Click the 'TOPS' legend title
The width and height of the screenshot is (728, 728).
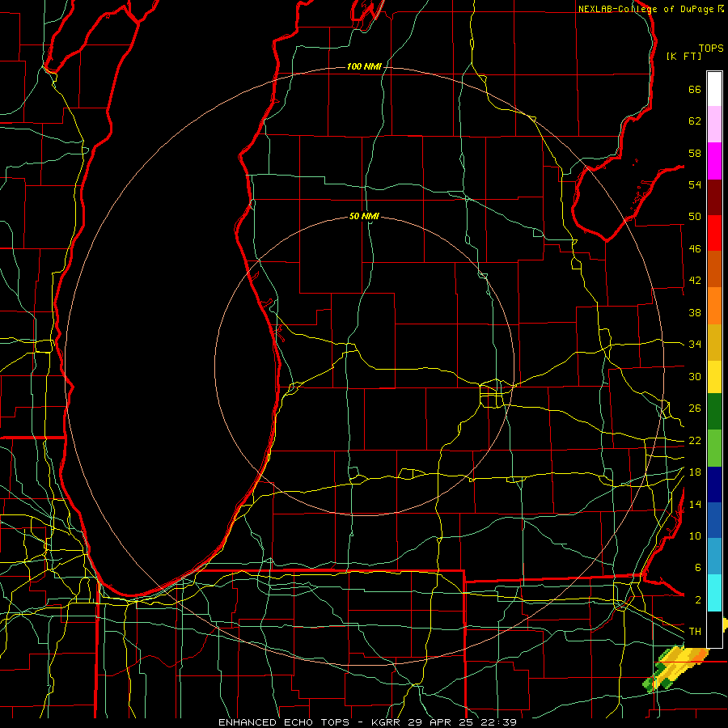click(711, 48)
